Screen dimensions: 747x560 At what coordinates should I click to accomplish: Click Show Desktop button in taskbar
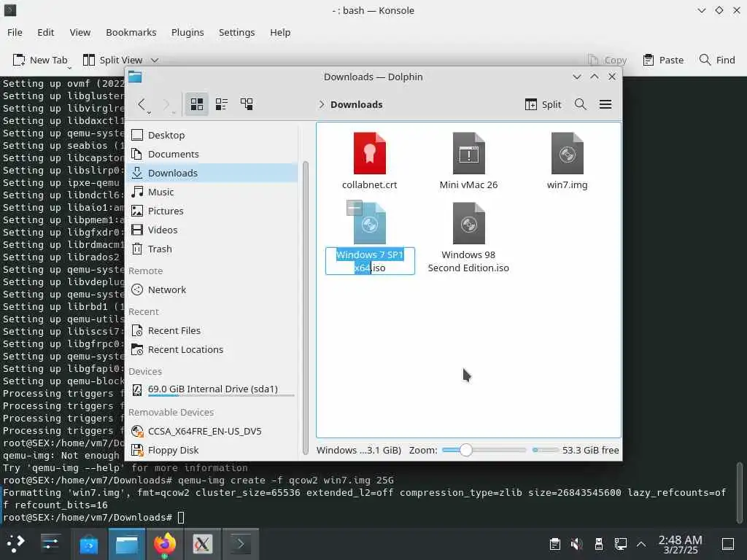pos(728,544)
